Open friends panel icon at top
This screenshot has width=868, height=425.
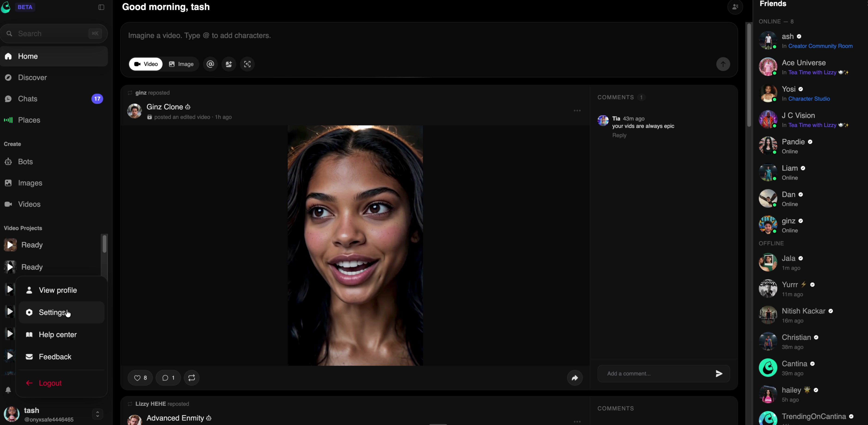point(735,7)
